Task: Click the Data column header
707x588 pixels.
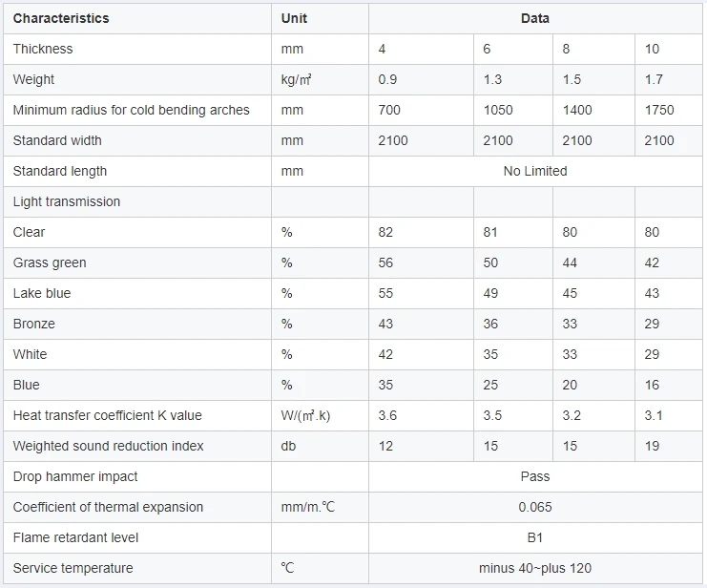Action: [535, 18]
